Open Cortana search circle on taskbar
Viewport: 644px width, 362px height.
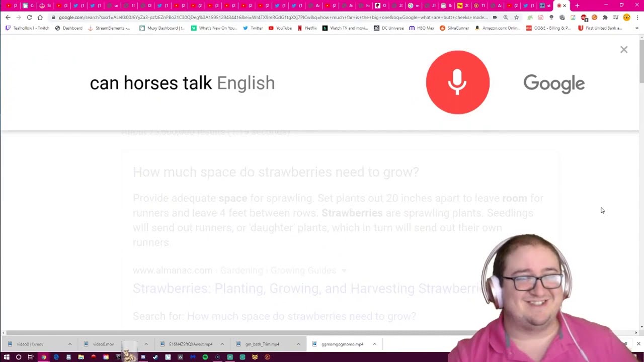click(x=19, y=357)
